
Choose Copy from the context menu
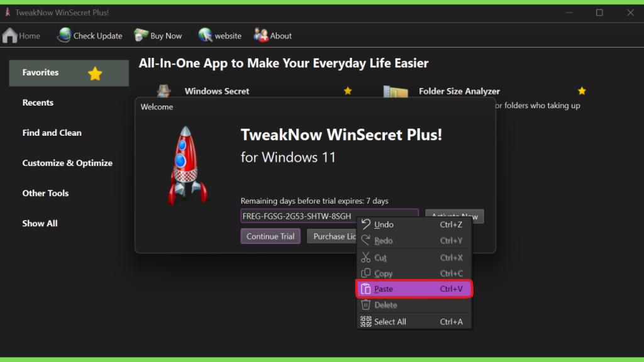pyautogui.click(x=414, y=273)
